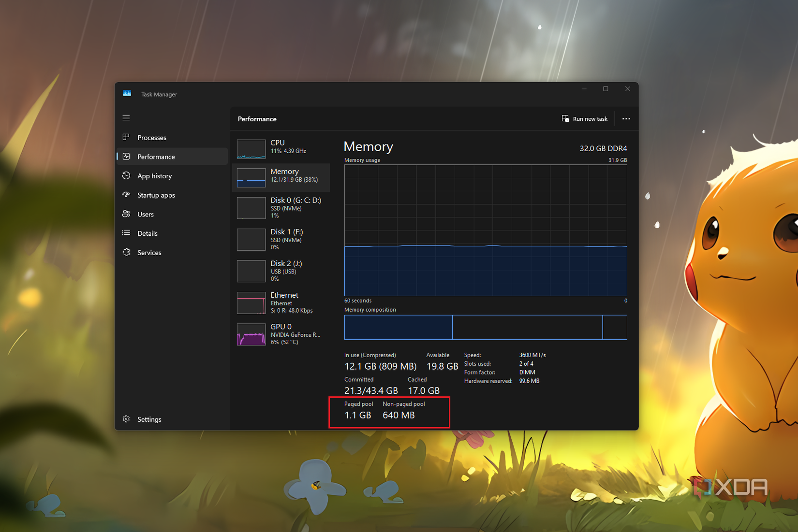Image resolution: width=798 pixels, height=532 pixels.
Task: Select the Ethernet performance entry
Action: 281,302
